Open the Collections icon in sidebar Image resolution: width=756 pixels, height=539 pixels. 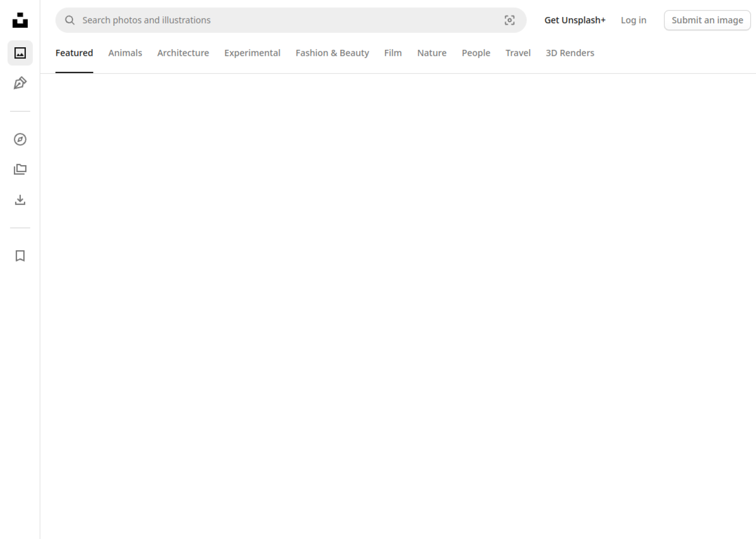[x=20, y=170]
